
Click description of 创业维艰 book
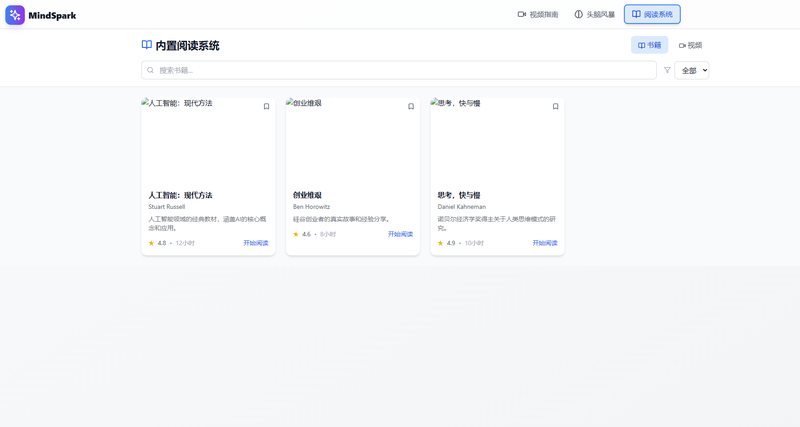(x=342, y=219)
